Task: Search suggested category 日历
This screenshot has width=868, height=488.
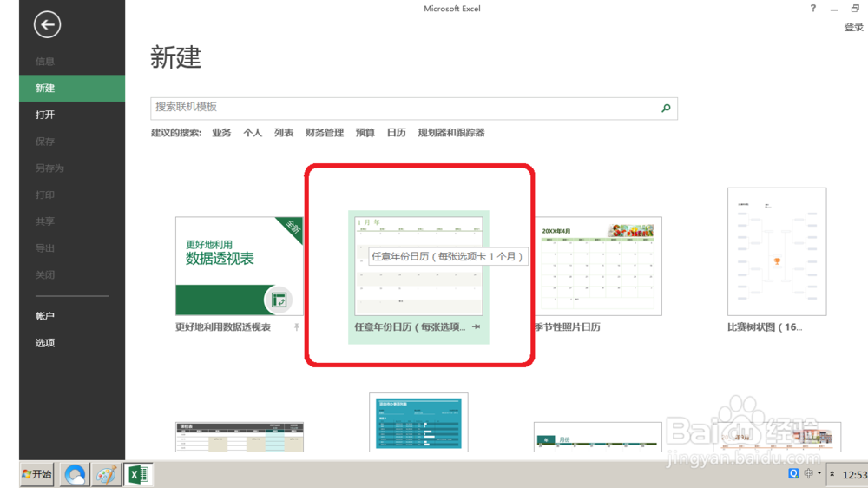Action: (x=396, y=132)
